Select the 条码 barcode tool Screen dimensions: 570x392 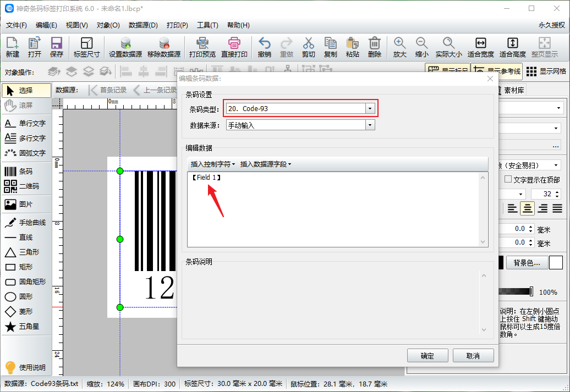click(26, 171)
